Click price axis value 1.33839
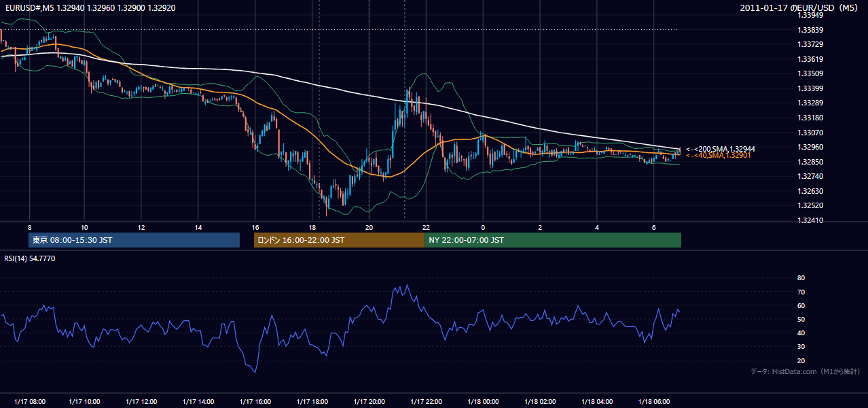Screen dimensions: 868x408 [x=810, y=30]
